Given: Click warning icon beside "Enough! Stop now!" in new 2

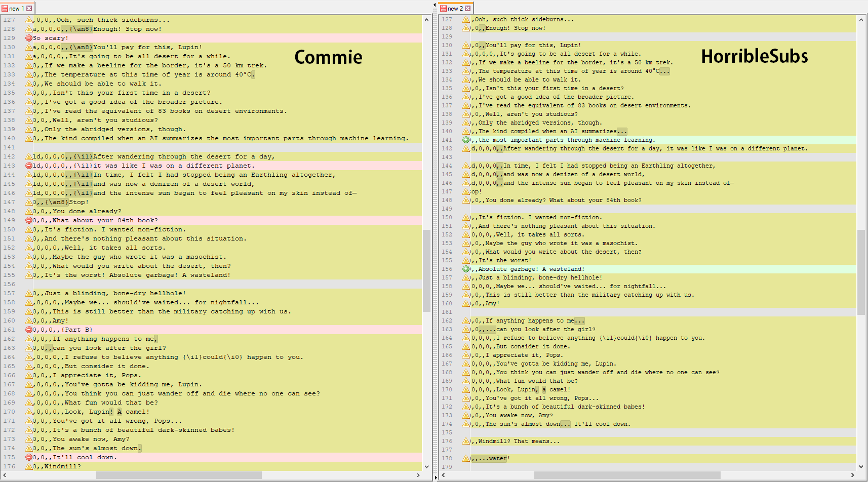Looking at the screenshot, I should click(x=466, y=28).
